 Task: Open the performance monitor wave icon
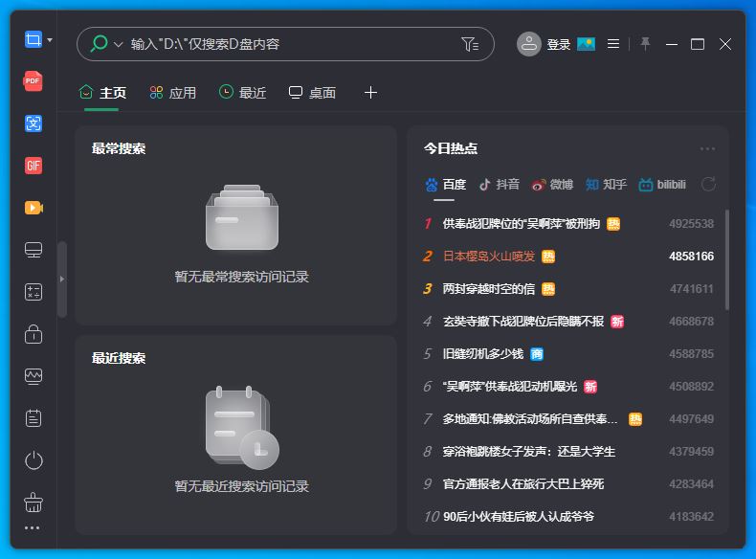[33, 376]
